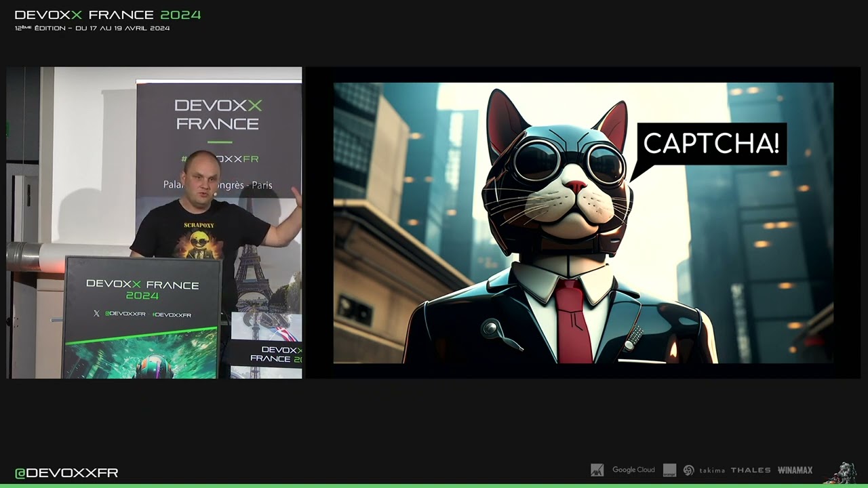Click the '12ème édition' date subtitle
Screen dimensions: 868x488
92,28
